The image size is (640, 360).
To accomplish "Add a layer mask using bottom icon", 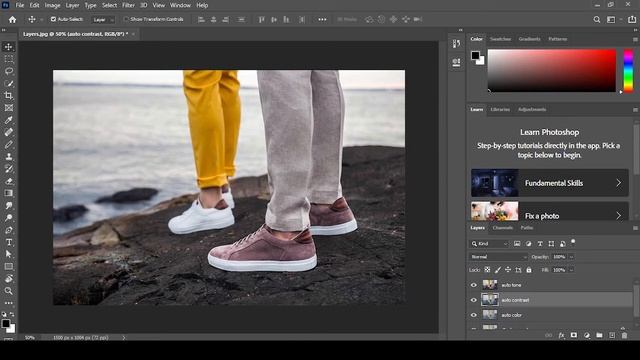I will (574, 336).
